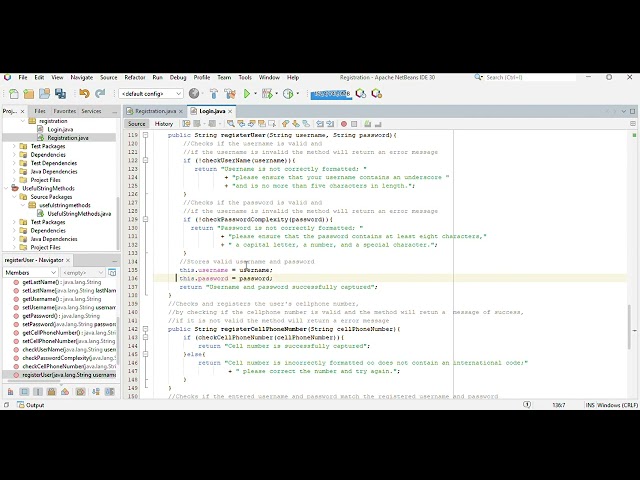
Task: Click the notifications icon in status bar
Action: tap(527, 405)
